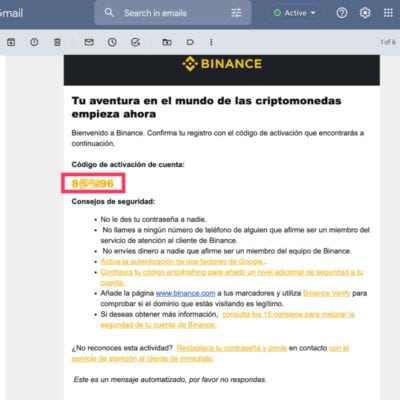This screenshot has width=400, height=400.
Task: Click the '1 of 6' message counter
Action: point(388,42)
